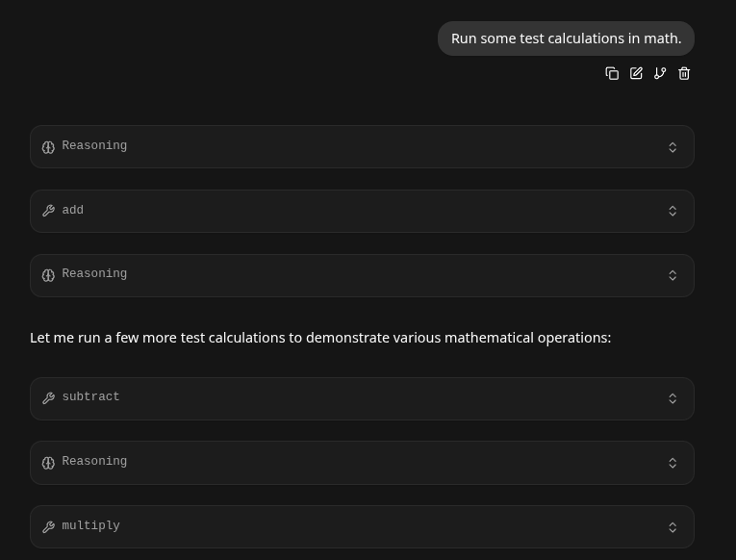Expand the add tool call chevron
The height and width of the screenshot is (560, 736).
673,211
